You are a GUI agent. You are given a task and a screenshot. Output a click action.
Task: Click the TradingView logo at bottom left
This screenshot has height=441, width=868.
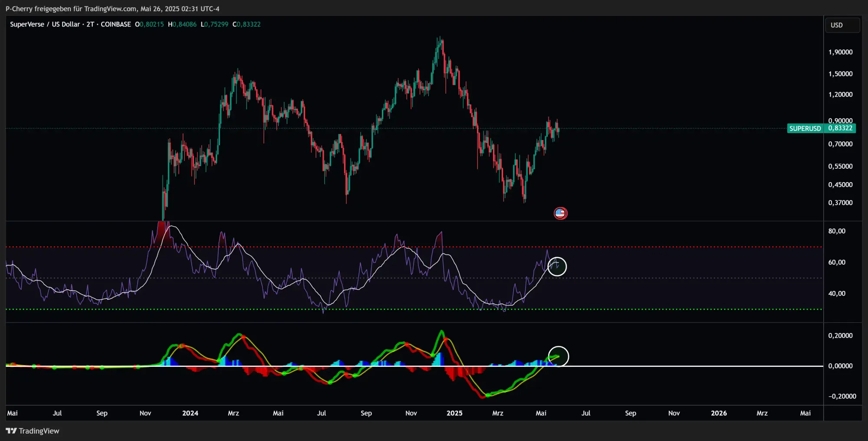33,431
